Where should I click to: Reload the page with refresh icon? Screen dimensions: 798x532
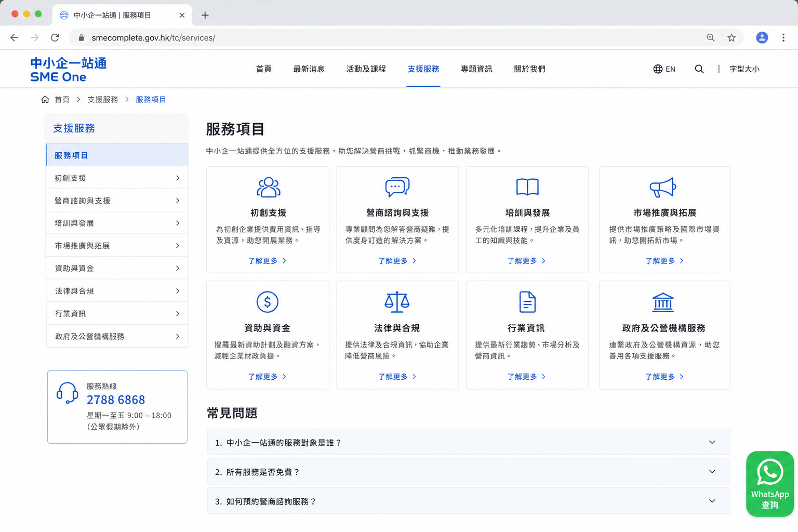pyautogui.click(x=55, y=37)
